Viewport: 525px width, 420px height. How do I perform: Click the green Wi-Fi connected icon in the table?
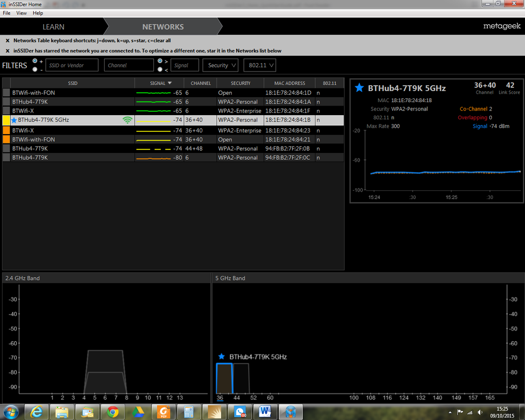pyautogui.click(x=128, y=120)
